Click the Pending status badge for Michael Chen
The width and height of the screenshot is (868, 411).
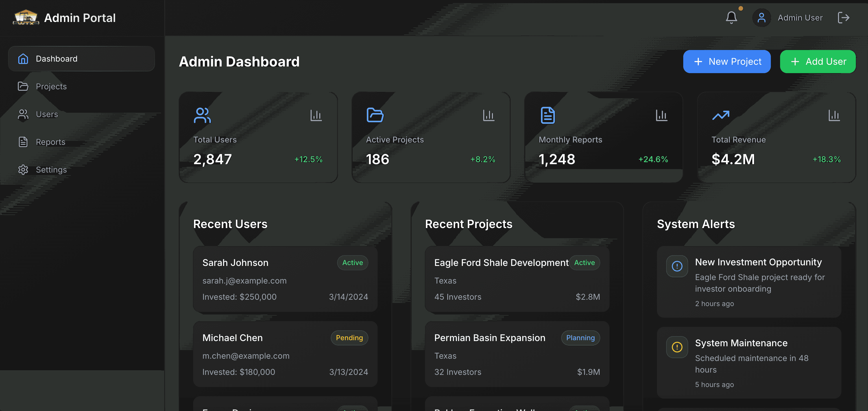coord(349,338)
